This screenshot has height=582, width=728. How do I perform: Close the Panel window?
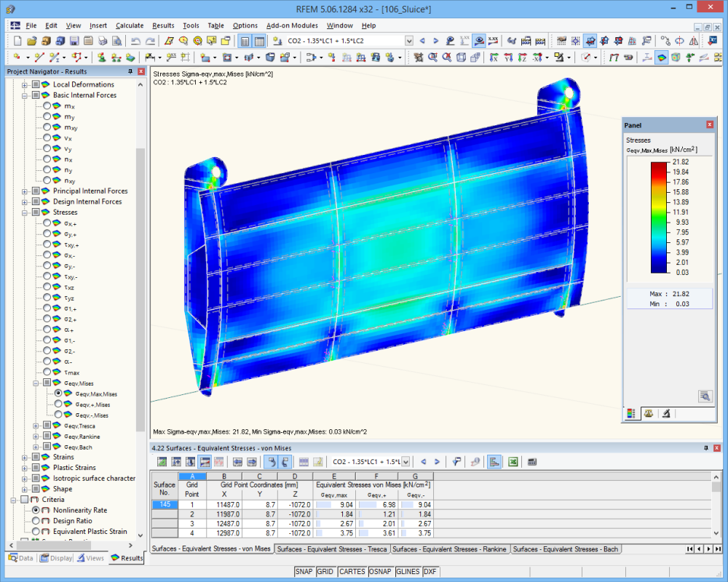[x=709, y=125]
